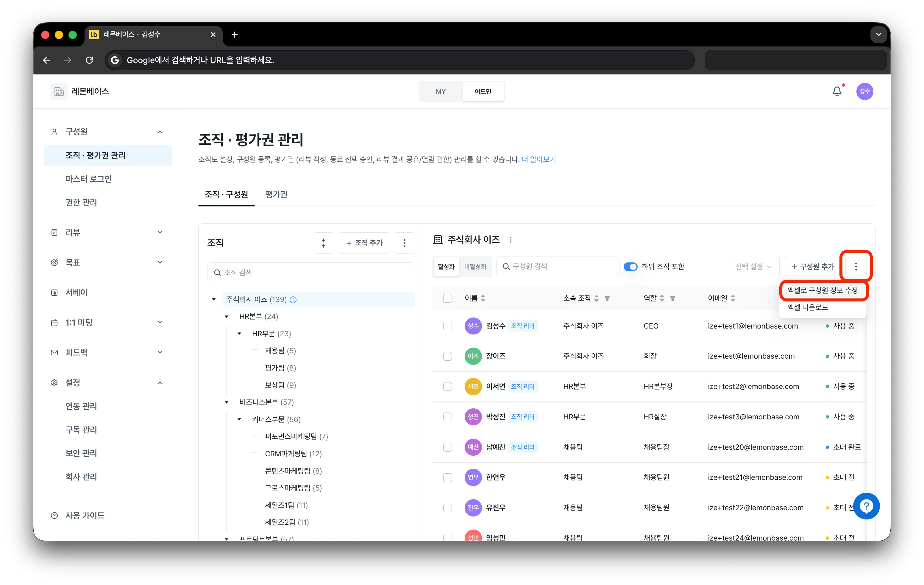Check the box for 이서연
924x585 pixels.
tap(447, 387)
